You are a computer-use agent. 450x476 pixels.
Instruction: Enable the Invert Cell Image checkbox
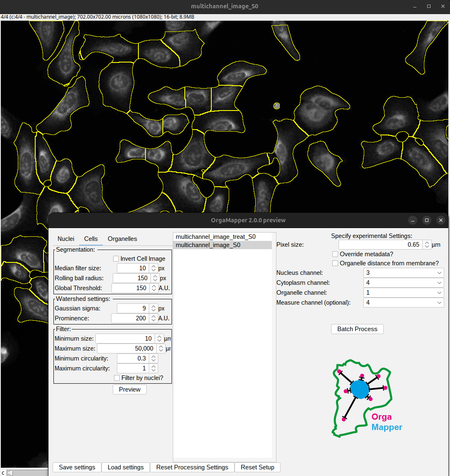[x=116, y=259]
